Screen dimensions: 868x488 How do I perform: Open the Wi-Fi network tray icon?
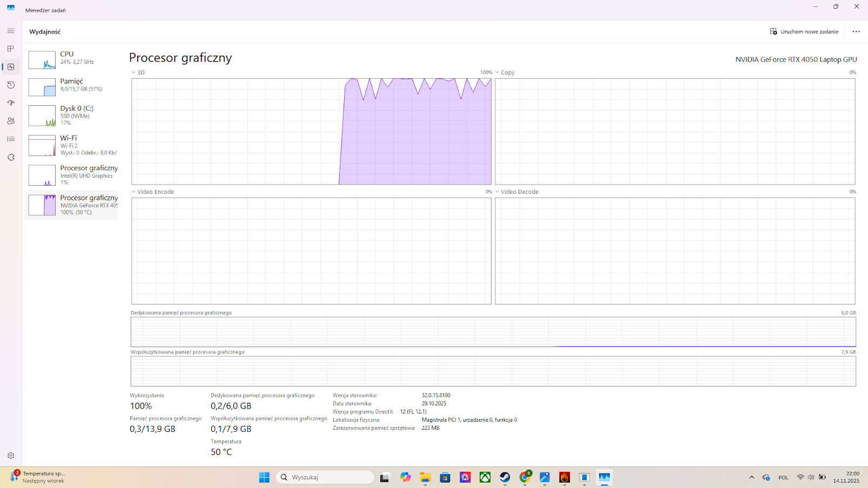click(x=800, y=477)
